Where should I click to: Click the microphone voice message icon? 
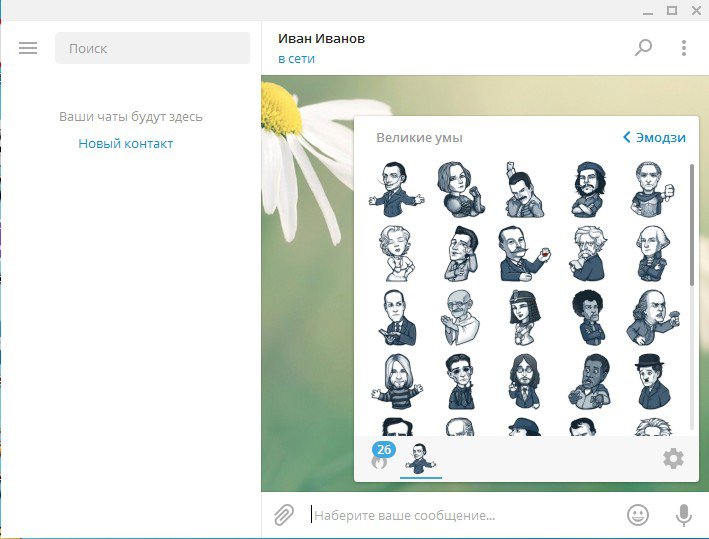coord(684,515)
